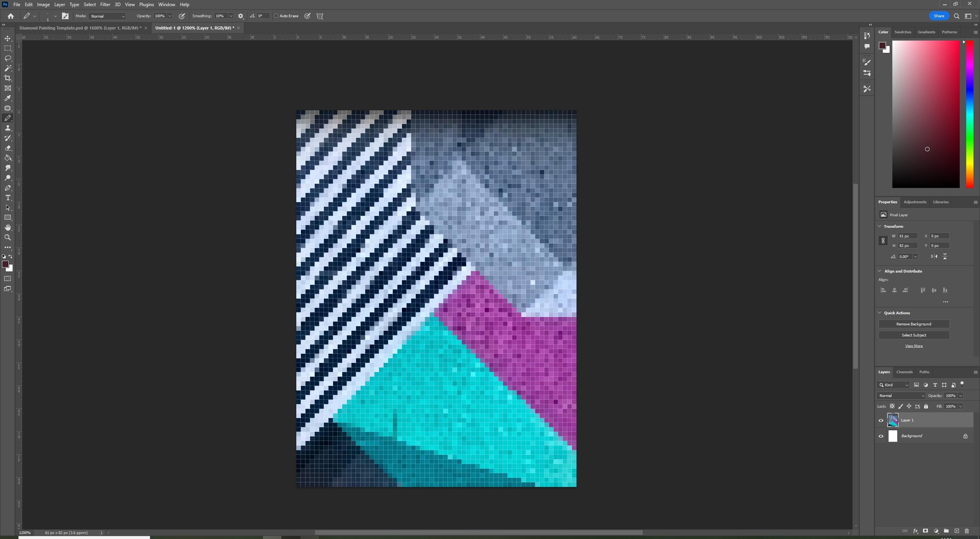Viewport: 980px width, 539px height.
Task: Click the add layer mask icon
Action: (925, 531)
